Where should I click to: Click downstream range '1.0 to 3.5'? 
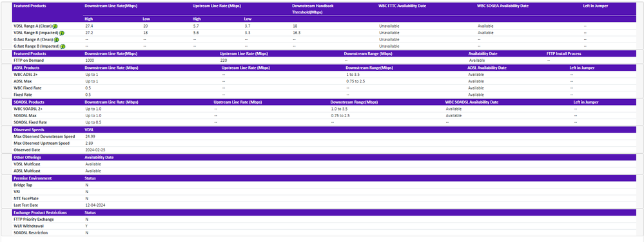coord(339,109)
